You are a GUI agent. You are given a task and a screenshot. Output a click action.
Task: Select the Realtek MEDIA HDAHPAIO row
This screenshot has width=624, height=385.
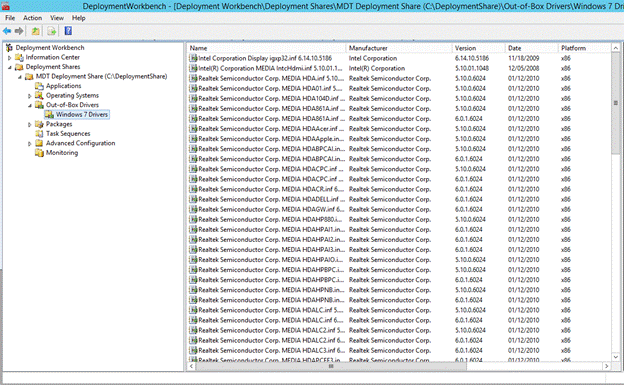(399, 260)
